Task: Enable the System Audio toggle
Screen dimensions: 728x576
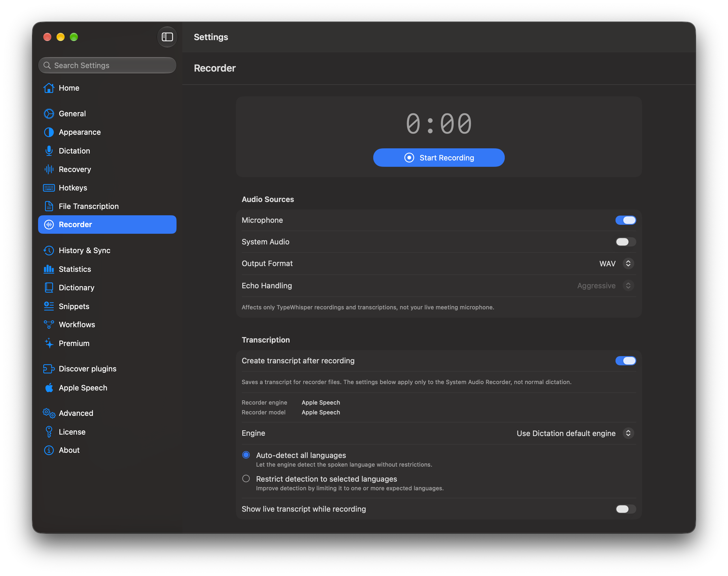Action: (x=625, y=242)
